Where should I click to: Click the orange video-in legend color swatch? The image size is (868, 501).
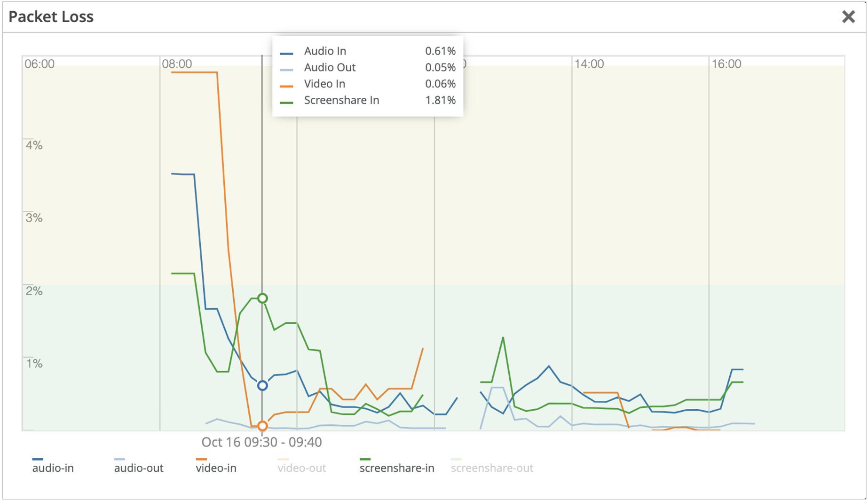[x=201, y=459]
